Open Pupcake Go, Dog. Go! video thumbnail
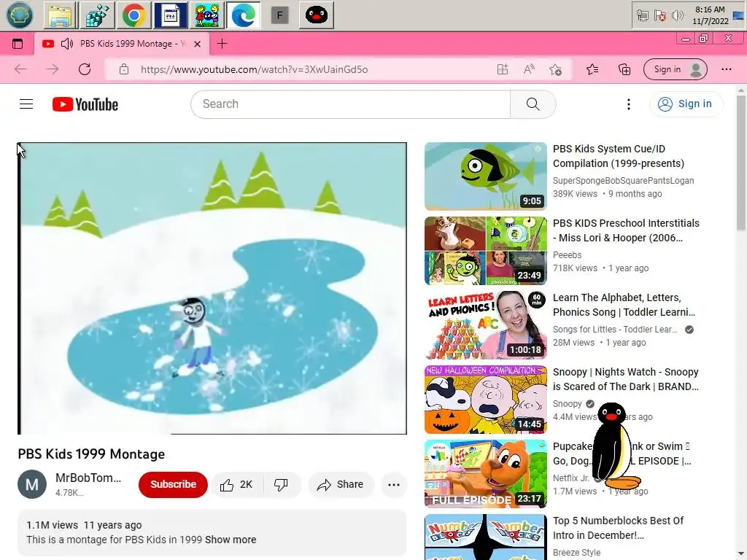Viewport: 747px width, 560px height. 485,473
